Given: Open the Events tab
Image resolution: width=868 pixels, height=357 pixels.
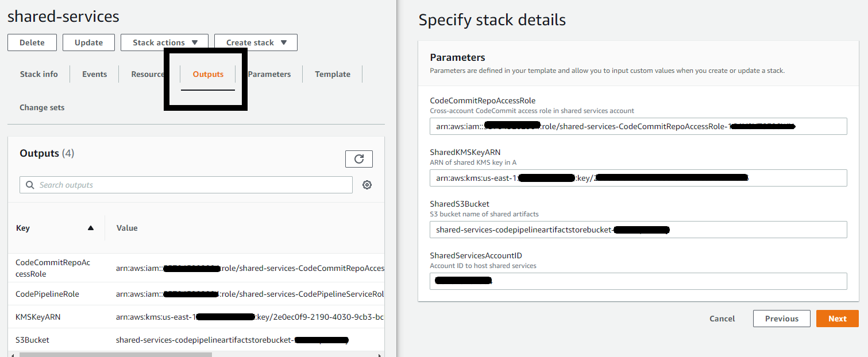Looking at the screenshot, I should (x=94, y=73).
